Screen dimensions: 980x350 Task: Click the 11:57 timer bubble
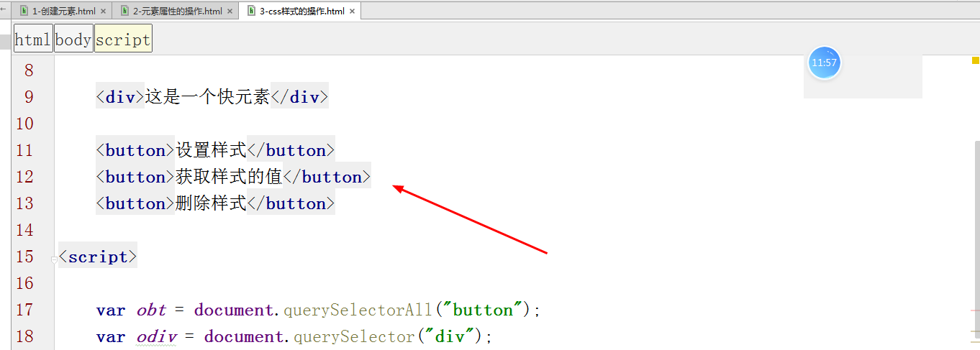coord(824,63)
